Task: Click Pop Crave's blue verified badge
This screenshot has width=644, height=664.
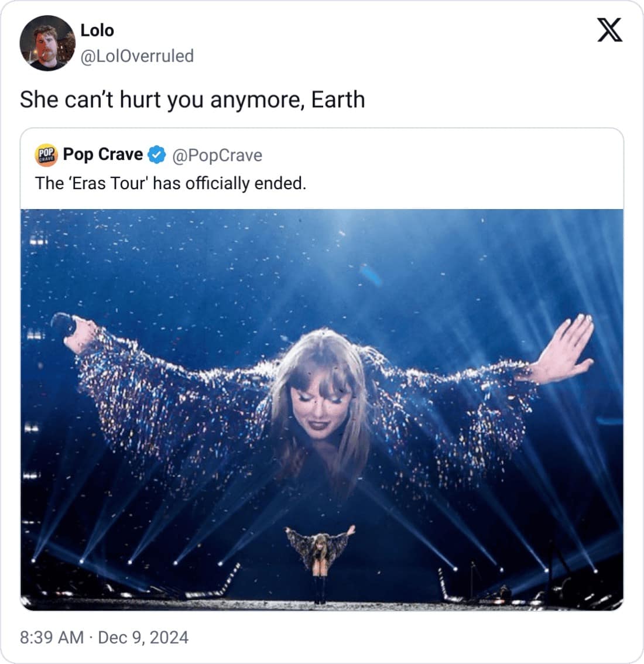Action: (x=156, y=155)
